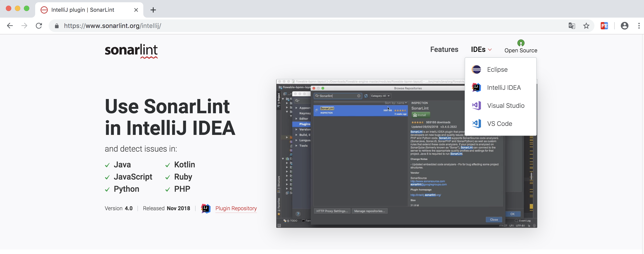This screenshot has width=644, height=254.
Task: Bookmark this page with the star icon
Action: coord(586,26)
